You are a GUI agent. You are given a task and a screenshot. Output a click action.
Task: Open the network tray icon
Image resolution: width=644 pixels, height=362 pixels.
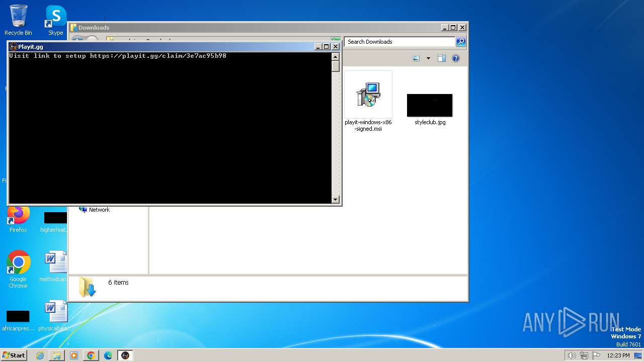(584, 355)
